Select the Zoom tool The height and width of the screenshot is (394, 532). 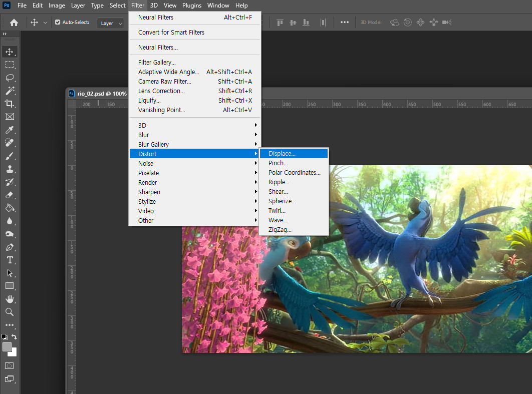[x=10, y=312]
